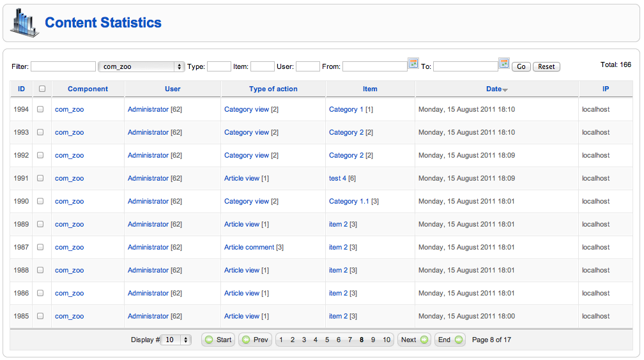
Task: Open the Article comment [3] link
Action: tap(254, 247)
